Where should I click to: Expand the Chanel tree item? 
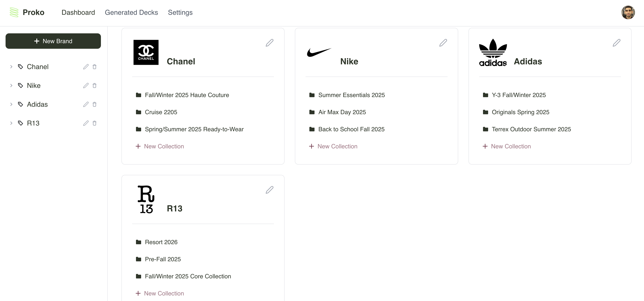pos(11,66)
